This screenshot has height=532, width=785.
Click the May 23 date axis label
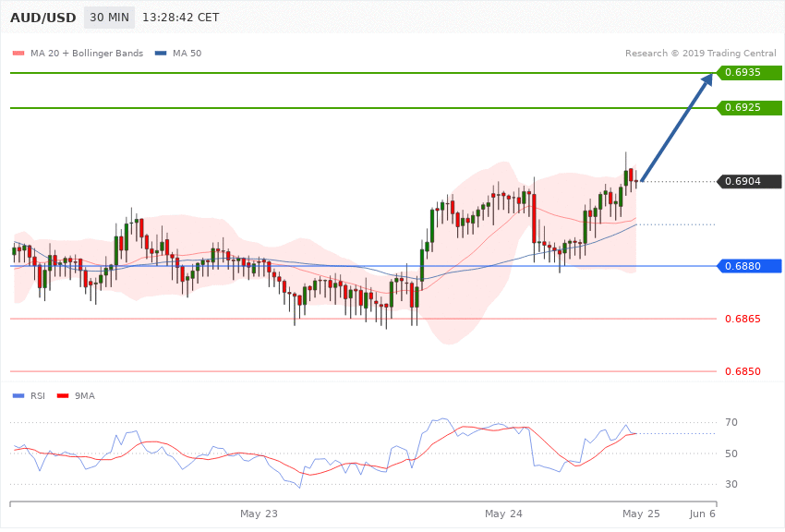tap(259, 514)
